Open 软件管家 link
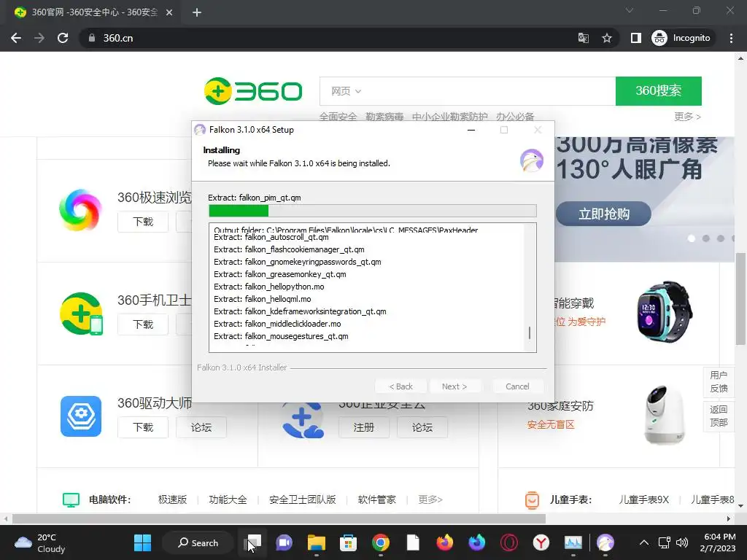 coord(377,499)
